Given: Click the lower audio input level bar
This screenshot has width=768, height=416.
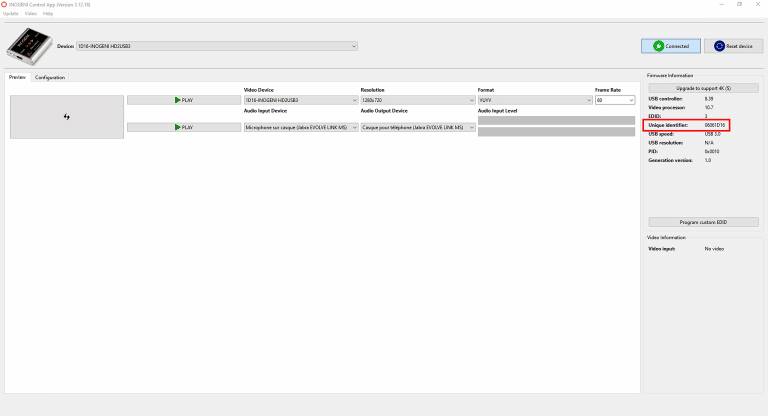Looking at the screenshot, I should 556,131.
